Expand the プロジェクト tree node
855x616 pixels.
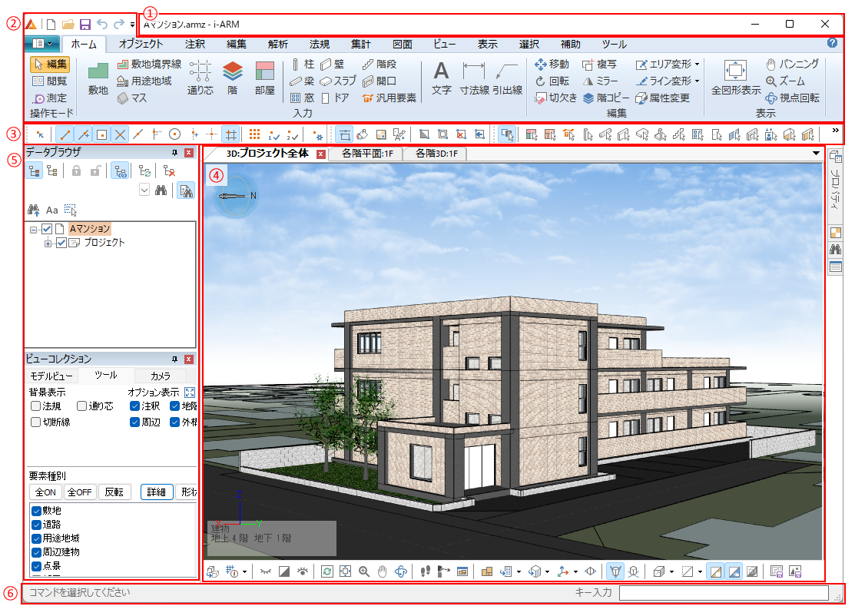click(x=48, y=243)
